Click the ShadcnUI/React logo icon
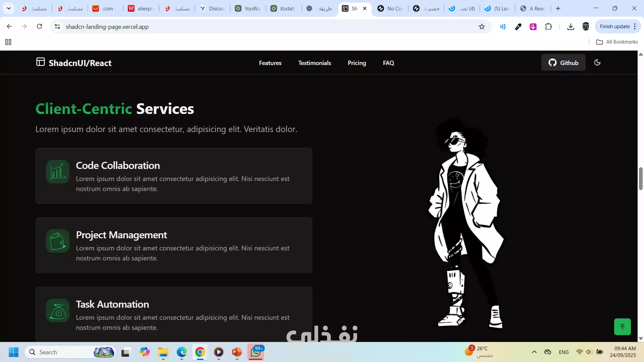Image resolution: width=644 pixels, height=362 pixels. tap(40, 62)
